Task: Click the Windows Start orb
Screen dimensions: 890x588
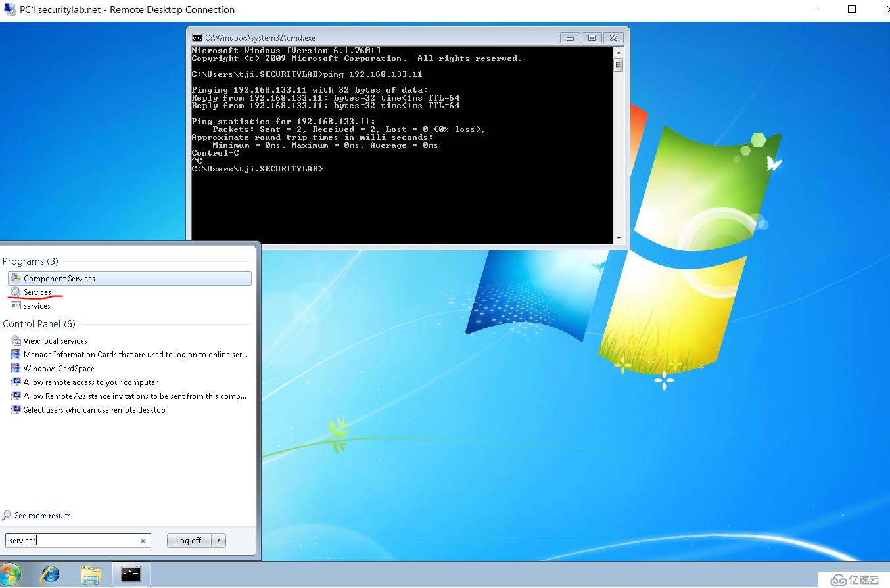Action: point(11,574)
